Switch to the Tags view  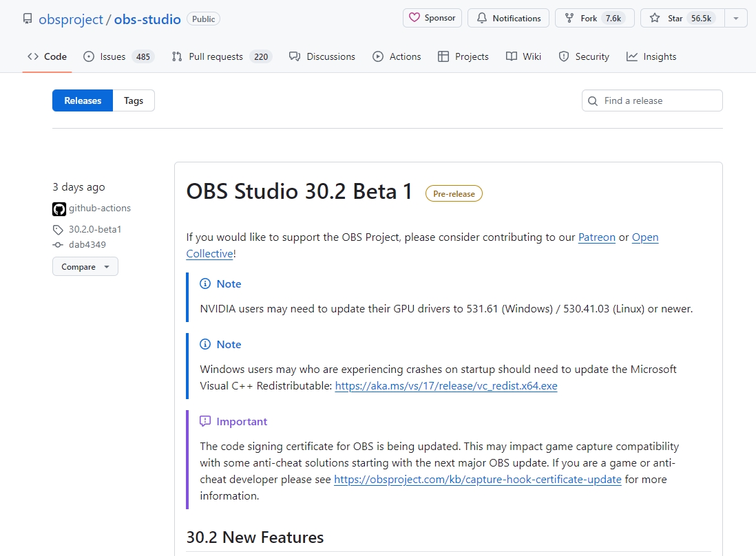click(134, 100)
